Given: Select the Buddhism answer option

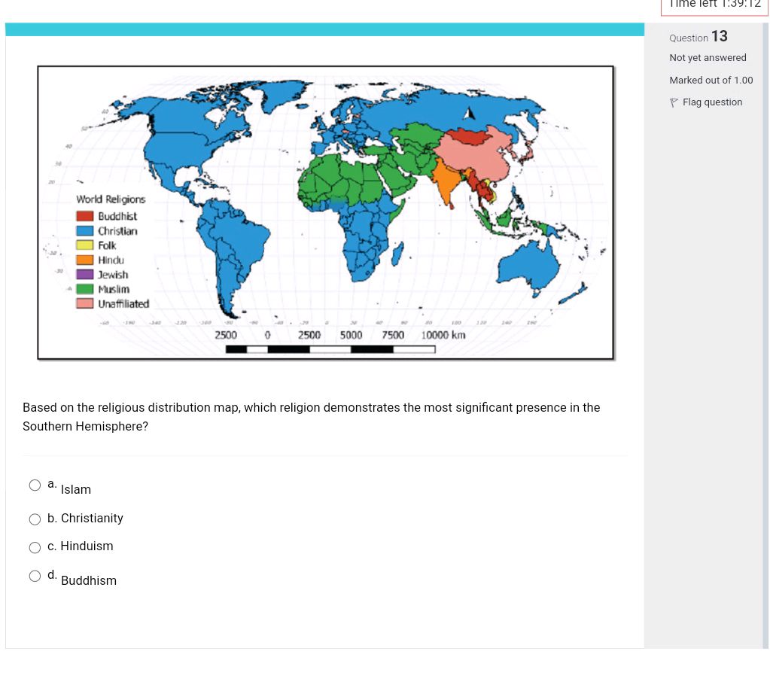Looking at the screenshot, I should 35,576.
